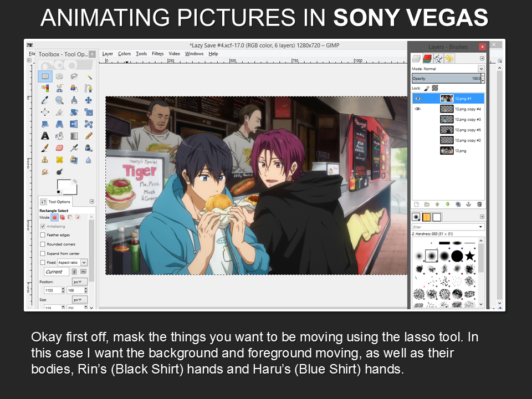The height and width of the screenshot is (399, 532).
Task: Select the Ellipse Select tool
Action: click(x=59, y=76)
